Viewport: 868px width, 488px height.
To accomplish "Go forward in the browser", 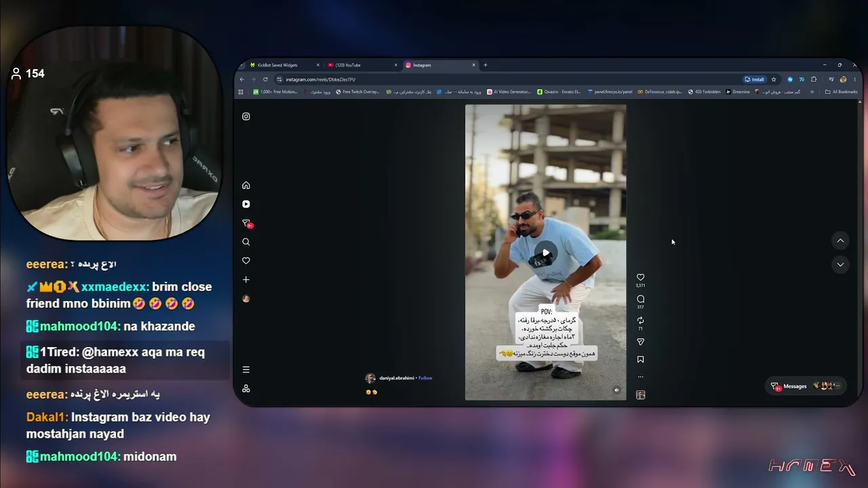I will pyautogui.click(x=254, y=79).
